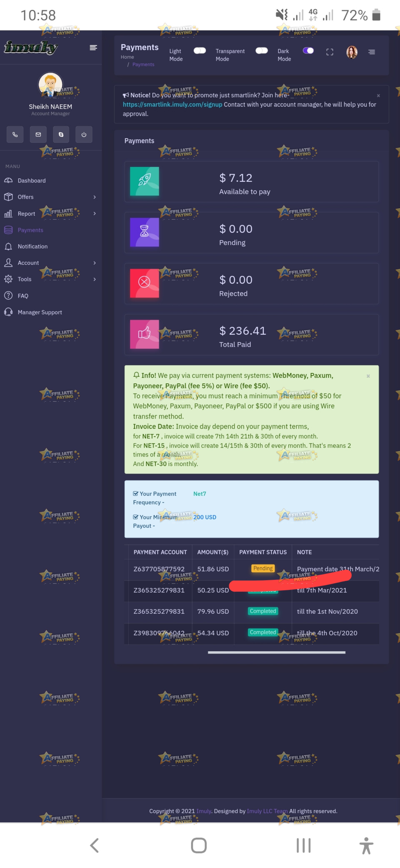Click the Notification bell icon
400x868 pixels.
[8, 246]
